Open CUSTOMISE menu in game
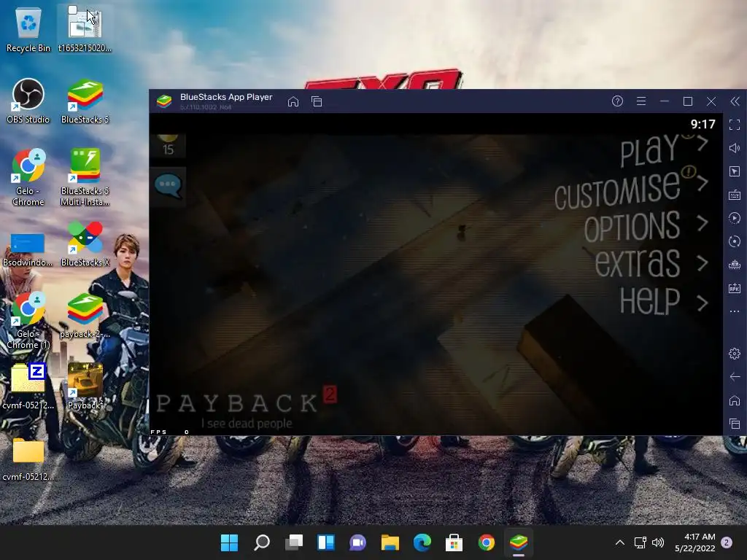This screenshot has width=747, height=560. click(x=617, y=191)
